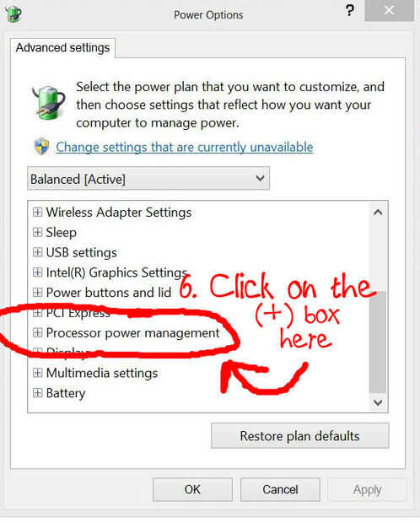420x523 pixels.
Task: Open Change settings that are currently unavailable
Action: click(x=185, y=147)
